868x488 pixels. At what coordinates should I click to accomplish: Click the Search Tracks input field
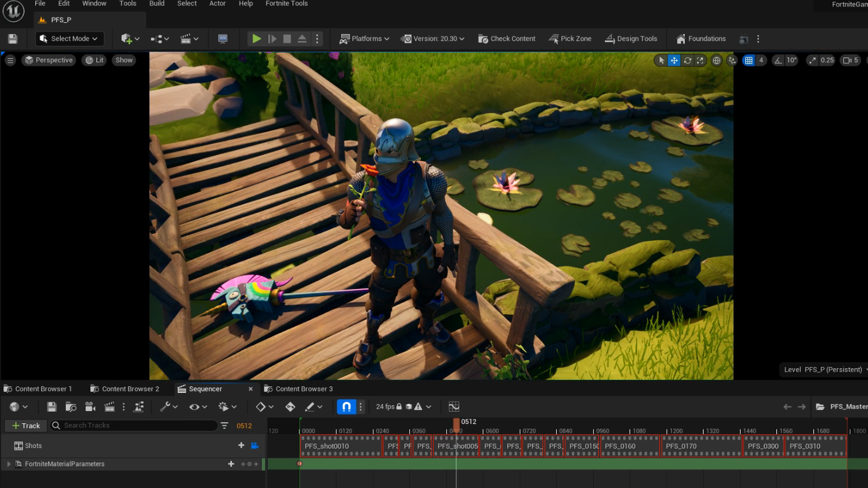pyautogui.click(x=135, y=425)
